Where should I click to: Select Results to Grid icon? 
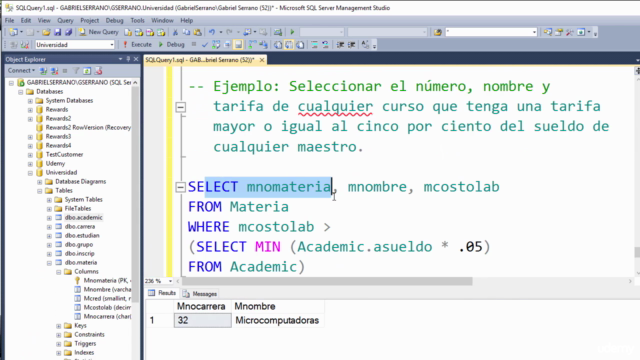click(289, 44)
